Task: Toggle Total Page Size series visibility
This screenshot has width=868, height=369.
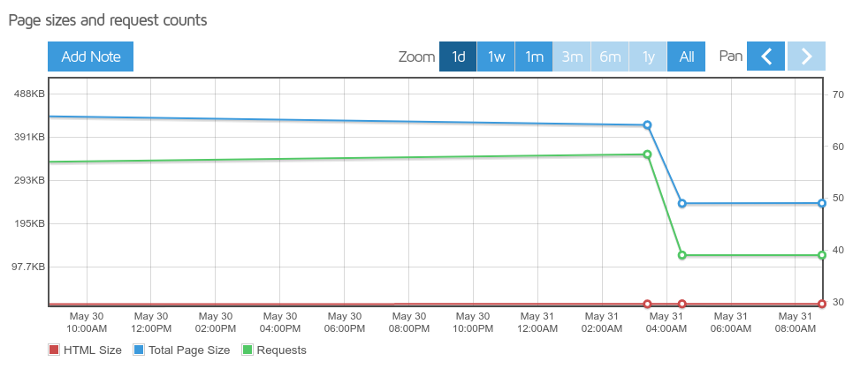Action: pos(188,350)
